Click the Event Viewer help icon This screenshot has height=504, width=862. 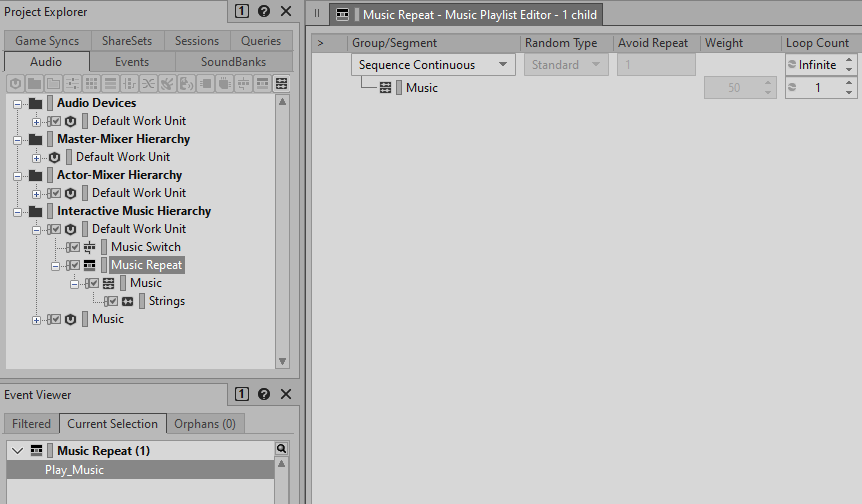click(x=264, y=395)
